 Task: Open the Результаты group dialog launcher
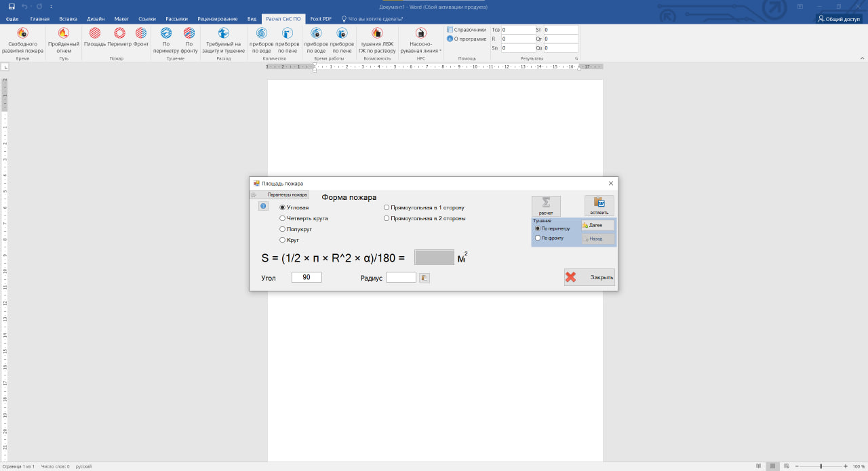point(577,59)
